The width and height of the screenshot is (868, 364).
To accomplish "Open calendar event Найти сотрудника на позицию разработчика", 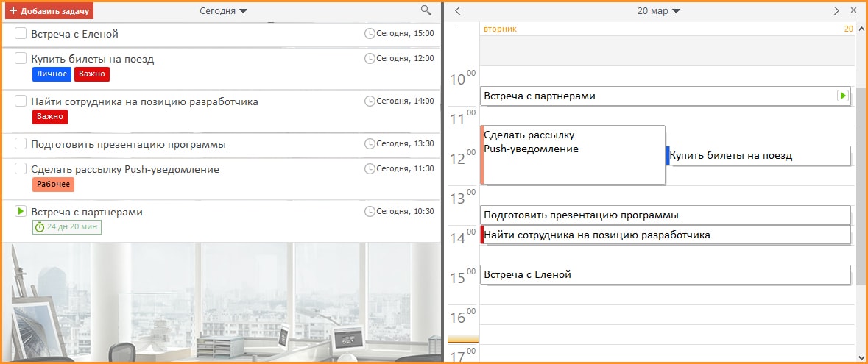I will [x=665, y=235].
